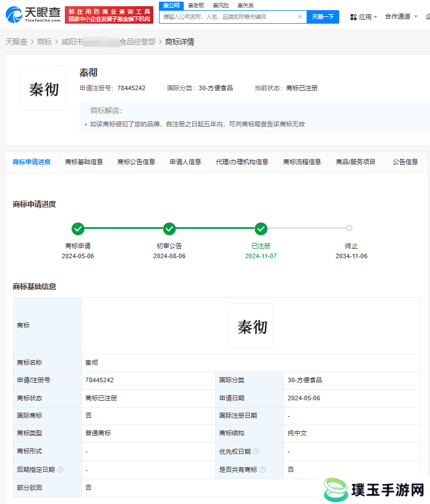This screenshot has width=430, height=504.
Task: Click the 是否共有商标 help question icon
Action: click(x=263, y=470)
